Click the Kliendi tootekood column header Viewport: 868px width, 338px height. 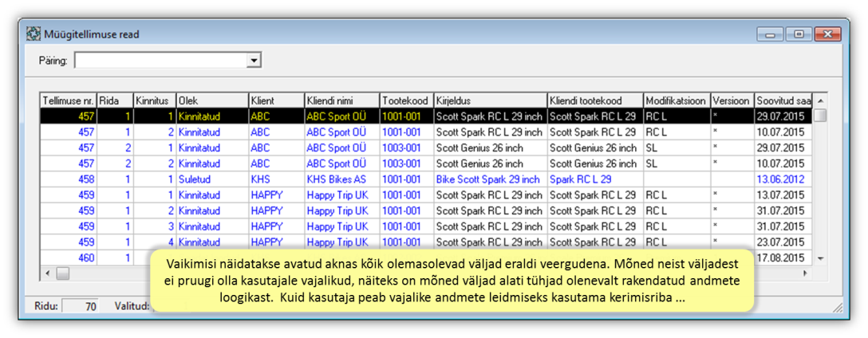(595, 100)
